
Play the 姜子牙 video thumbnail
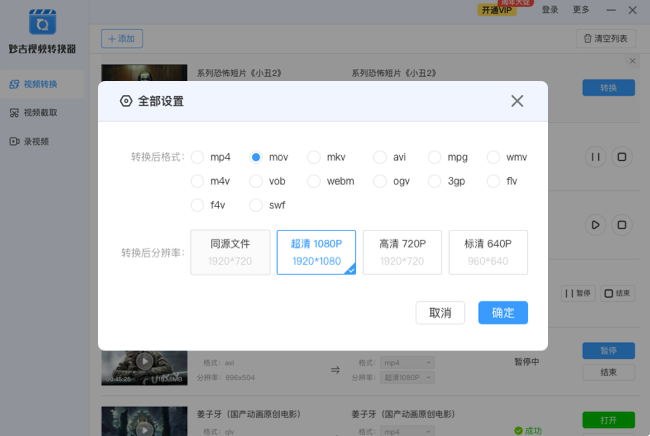pyautogui.click(x=144, y=429)
